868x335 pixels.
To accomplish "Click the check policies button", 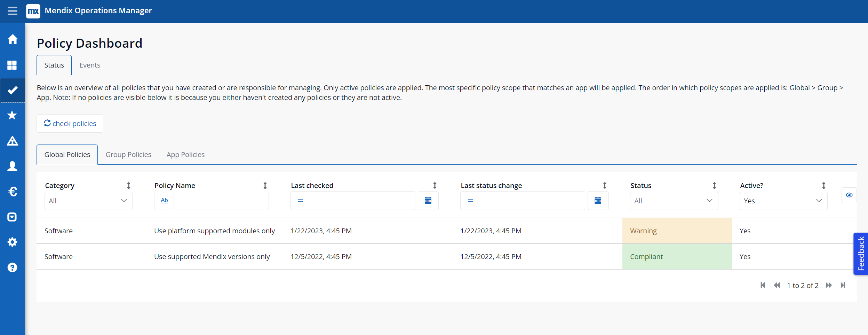I will pyautogui.click(x=70, y=124).
